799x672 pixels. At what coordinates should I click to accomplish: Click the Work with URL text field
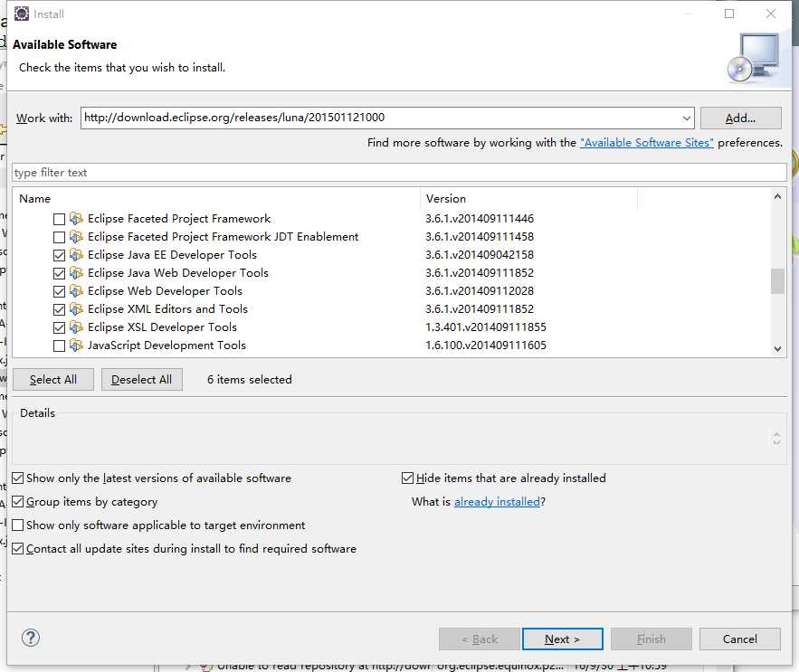(x=380, y=118)
